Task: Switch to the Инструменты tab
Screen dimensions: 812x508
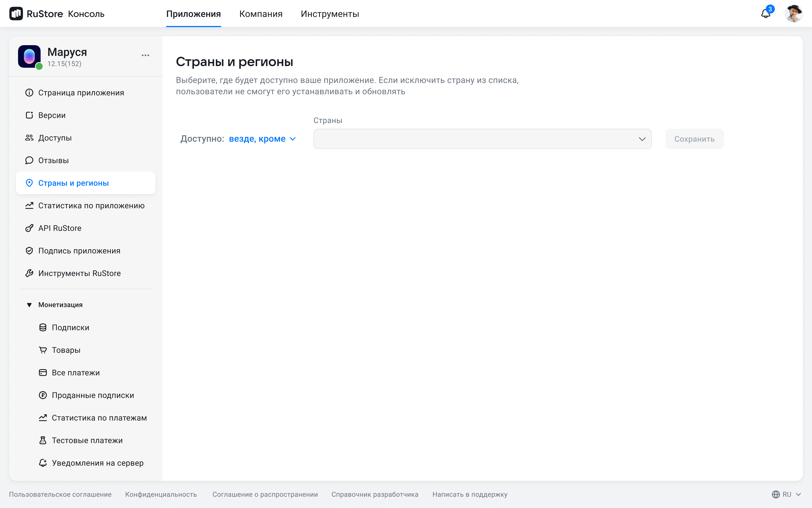Action: pyautogui.click(x=330, y=14)
